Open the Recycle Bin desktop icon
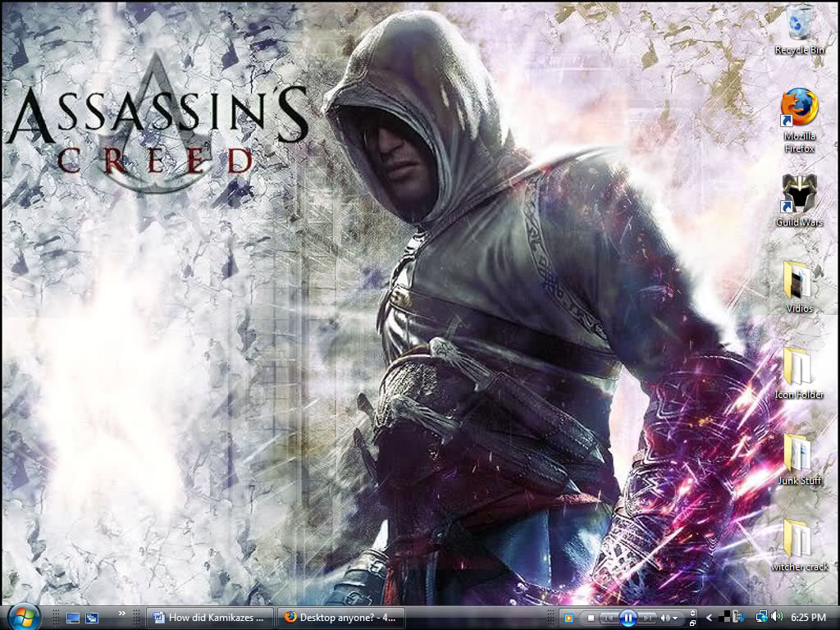The image size is (840, 630). point(799,30)
